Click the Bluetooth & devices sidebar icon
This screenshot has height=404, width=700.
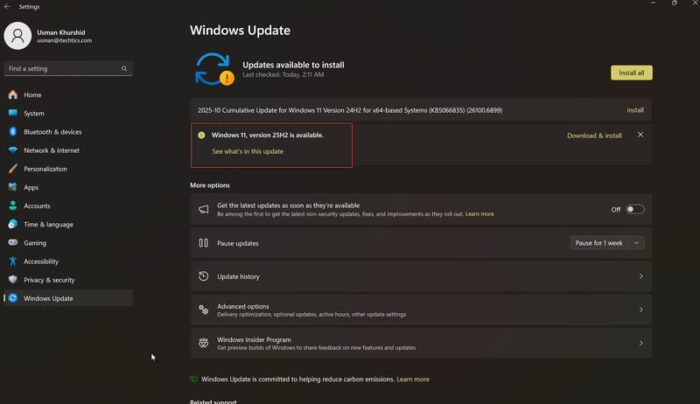coord(13,132)
